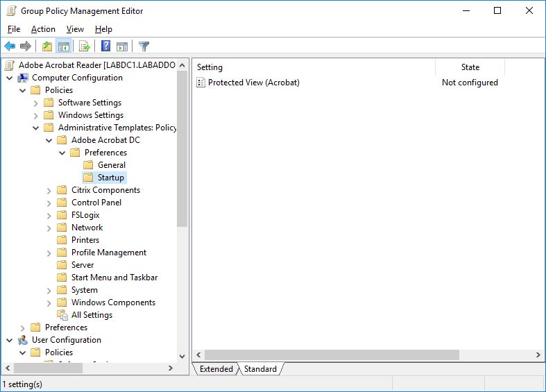Click the details pane horizontal scrollbar
The height and width of the screenshot is (392, 546).
pos(332,355)
